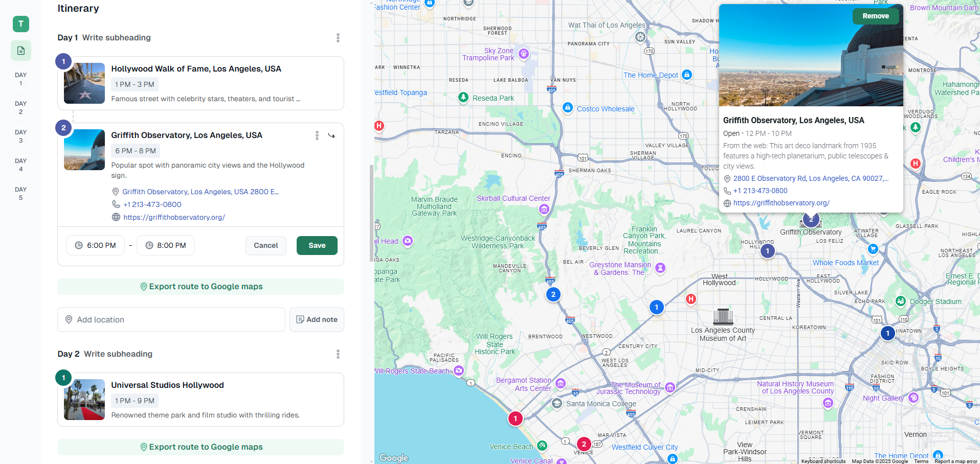980x464 pixels.
Task: Click Hollywood Walk of Fame thumbnail
Action: [84, 83]
